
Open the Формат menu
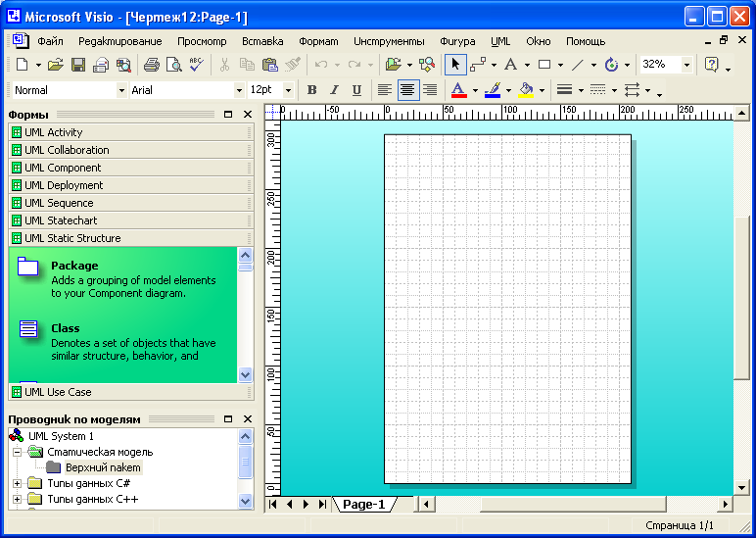[318, 41]
